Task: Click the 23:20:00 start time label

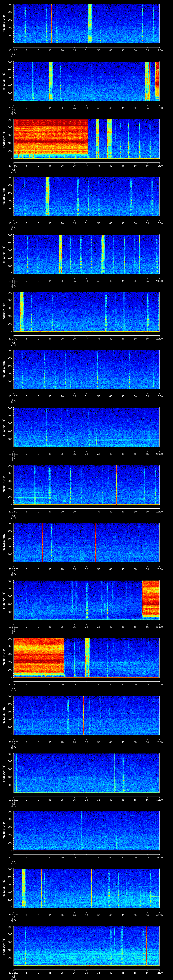Action: tap(13, 281)
